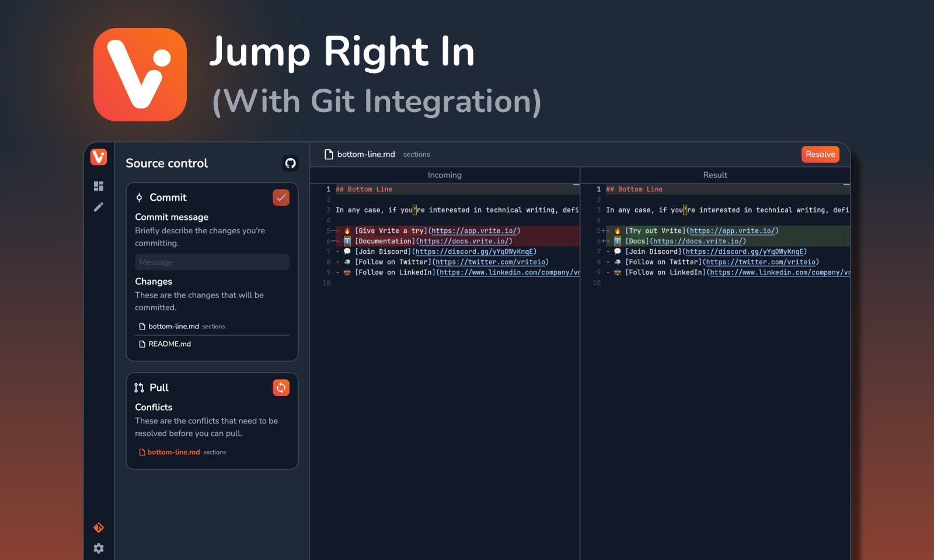Image resolution: width=934 pixels, height=560 pixels.
Task: Click the large Vrite logo in the banner
Action: pos(140,75)
